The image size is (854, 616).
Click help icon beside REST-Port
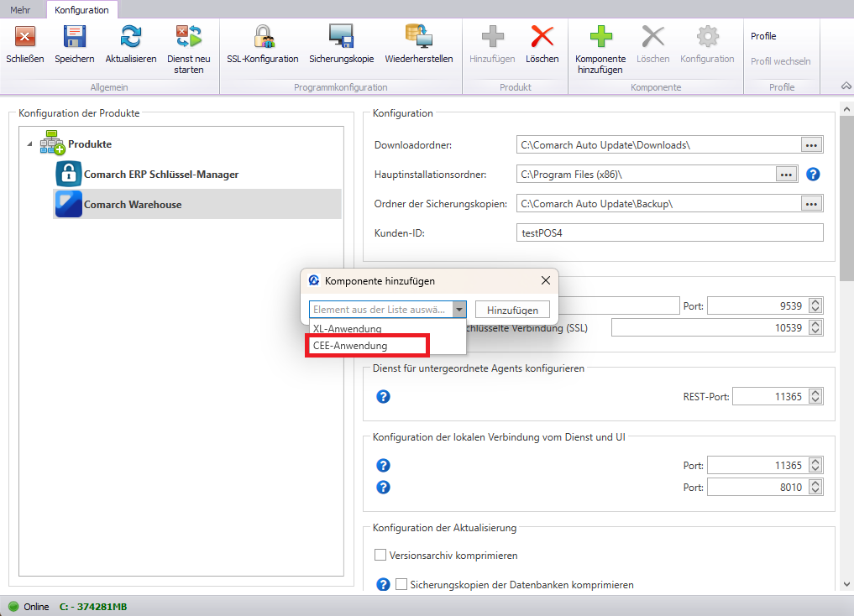(x=383, y=396)
